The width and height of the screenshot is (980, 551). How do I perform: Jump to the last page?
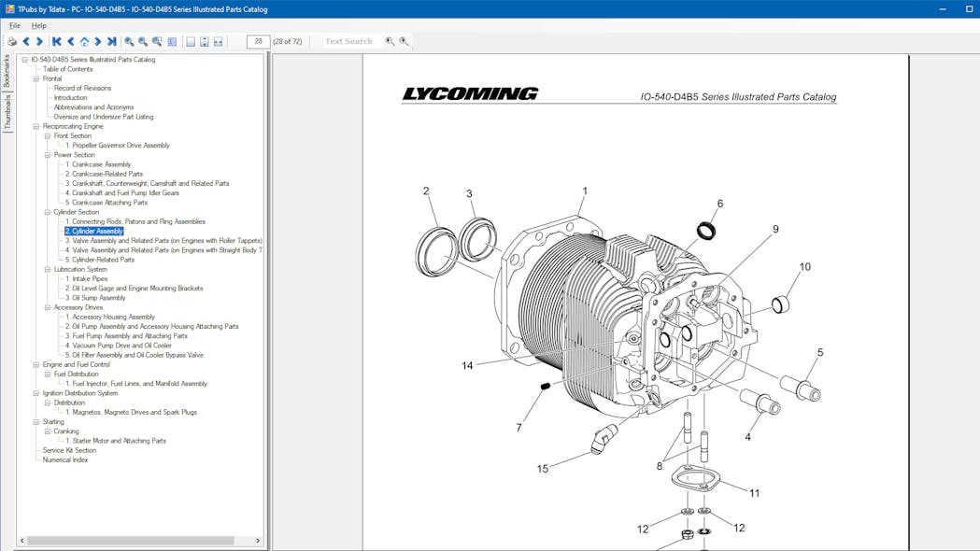click(112, 41)
